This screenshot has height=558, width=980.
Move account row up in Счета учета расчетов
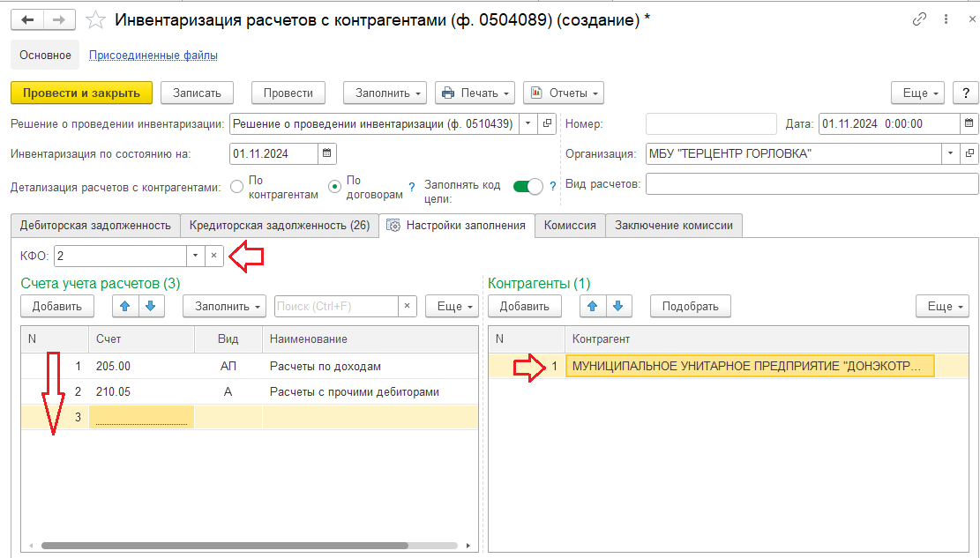(x=125, y=306)
